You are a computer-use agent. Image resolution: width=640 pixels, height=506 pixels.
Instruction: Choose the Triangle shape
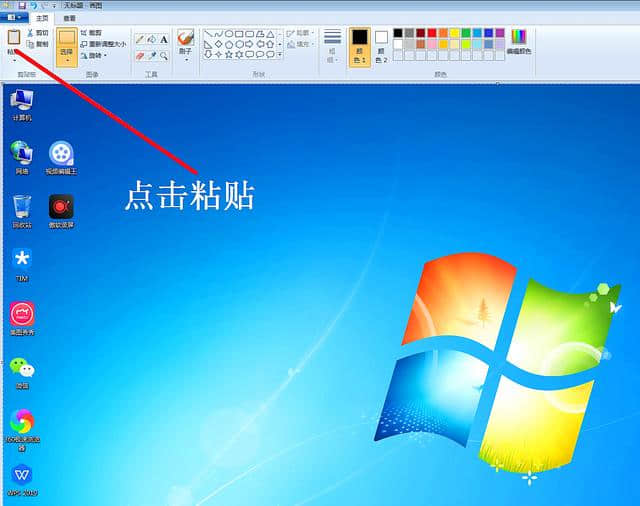tap(270, 33)
